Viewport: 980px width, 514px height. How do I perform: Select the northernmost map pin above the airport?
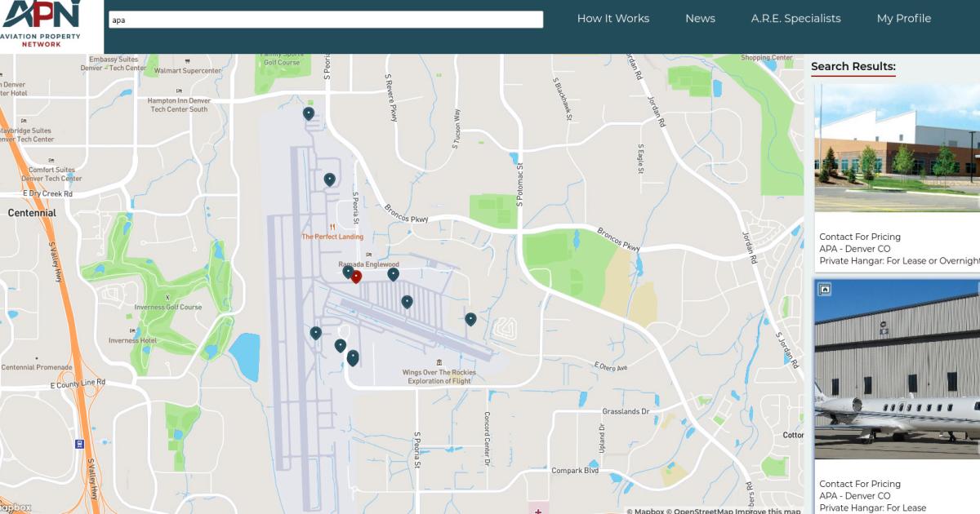(x=309, y=113)
